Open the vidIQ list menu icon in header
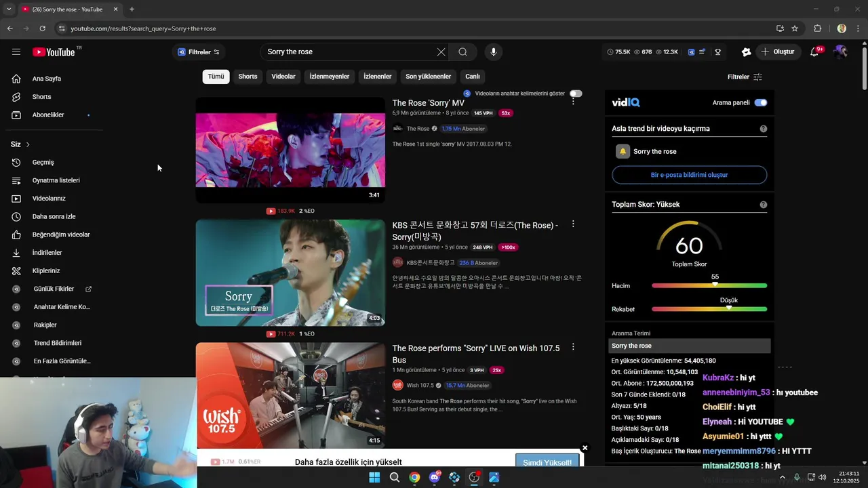The height and width of the screenshot is (488, 868). (703, 52)
